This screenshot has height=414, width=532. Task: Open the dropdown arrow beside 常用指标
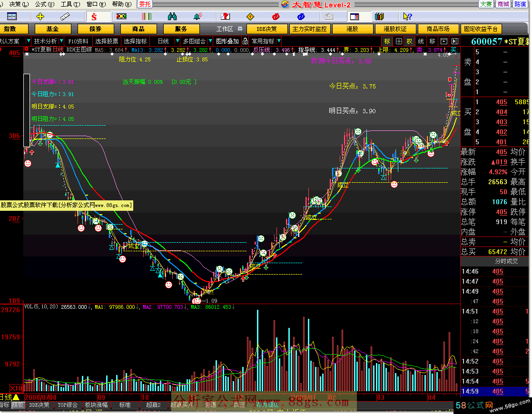pos(279,41)
